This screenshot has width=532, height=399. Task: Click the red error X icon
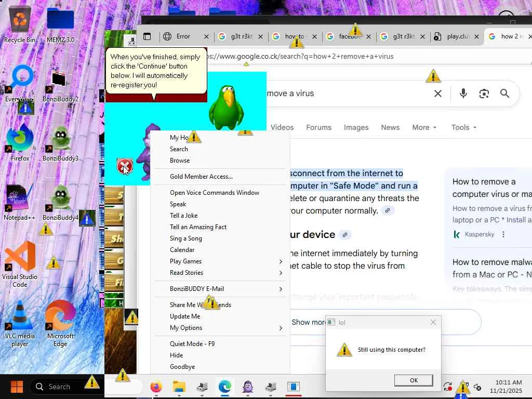click(x=125, y=166)
